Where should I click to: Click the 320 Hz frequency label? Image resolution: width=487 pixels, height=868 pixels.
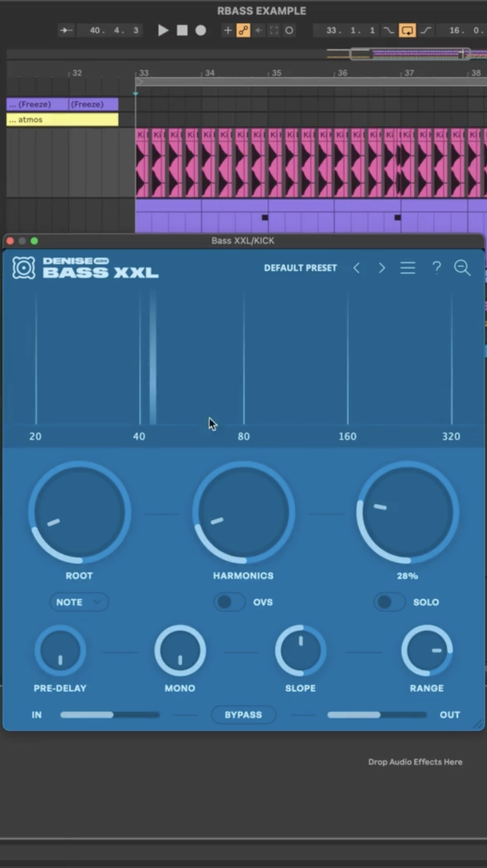(451, 437)
